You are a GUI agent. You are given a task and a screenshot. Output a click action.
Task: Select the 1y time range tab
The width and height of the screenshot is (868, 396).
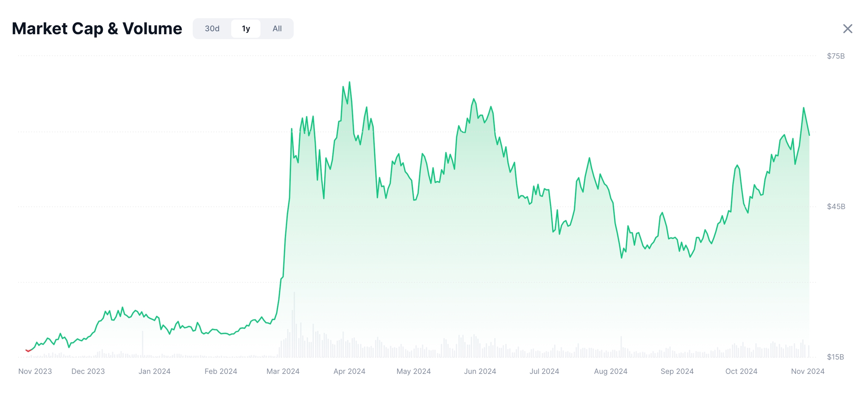pos(246,29)
